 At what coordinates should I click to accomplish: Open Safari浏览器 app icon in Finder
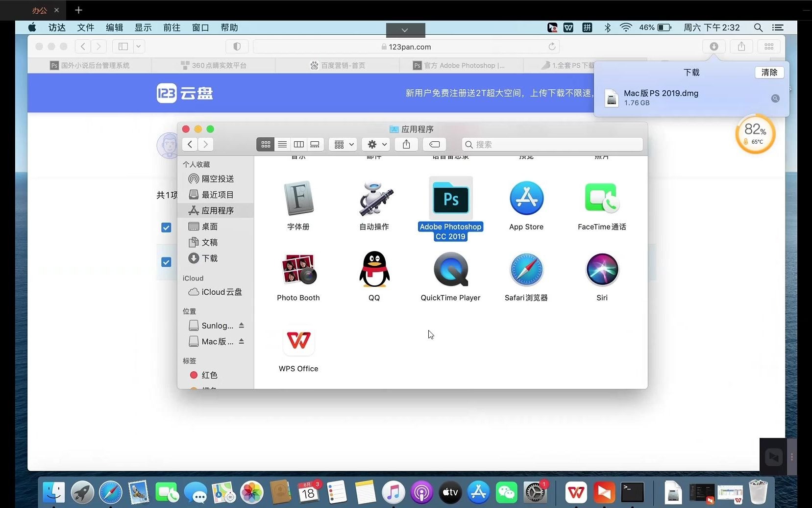(x=526, y=269)
